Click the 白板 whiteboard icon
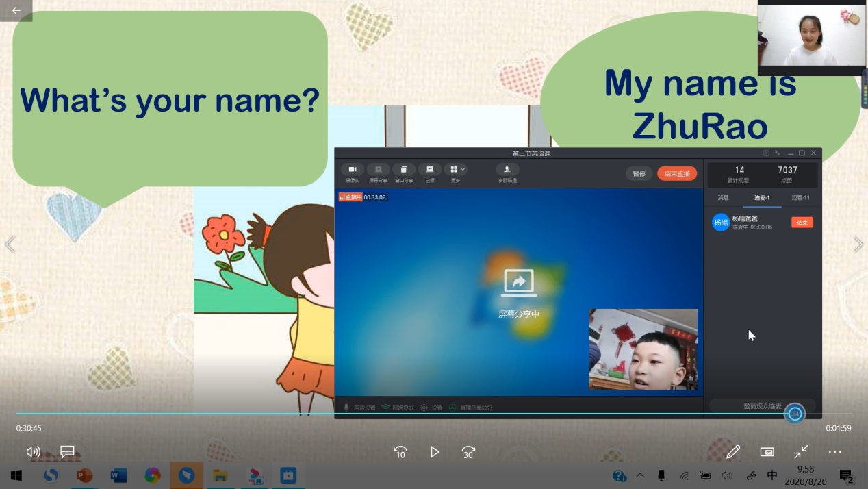The width and height of the screenshot is (868, 489). coord(429,170)
